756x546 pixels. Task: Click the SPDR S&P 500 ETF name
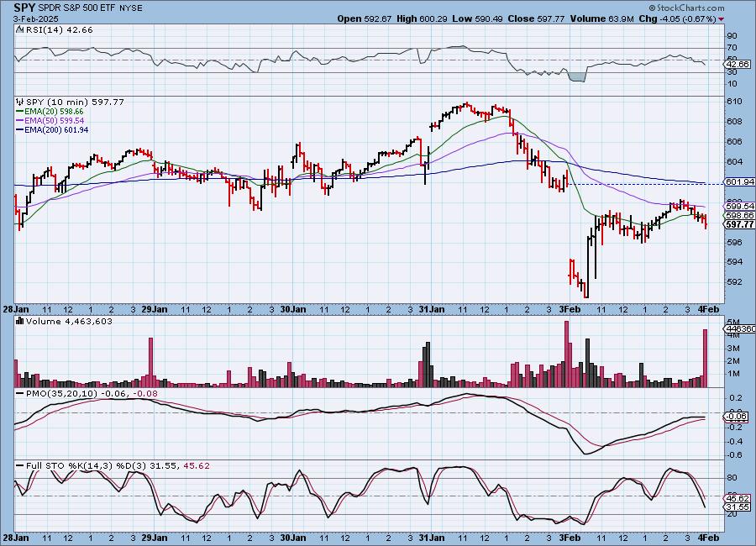pos(76,8)
